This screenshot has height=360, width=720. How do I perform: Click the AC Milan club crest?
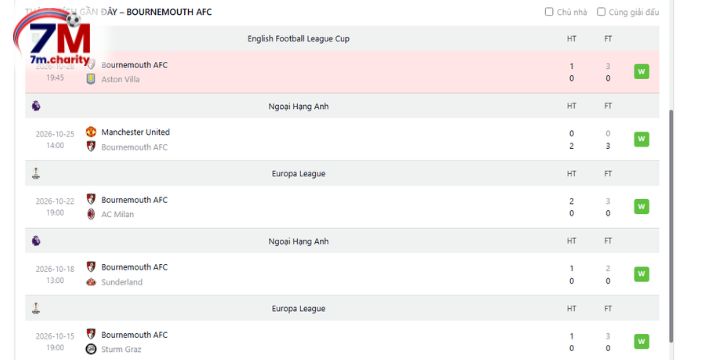pyautogui.click(x=91, y=214)
